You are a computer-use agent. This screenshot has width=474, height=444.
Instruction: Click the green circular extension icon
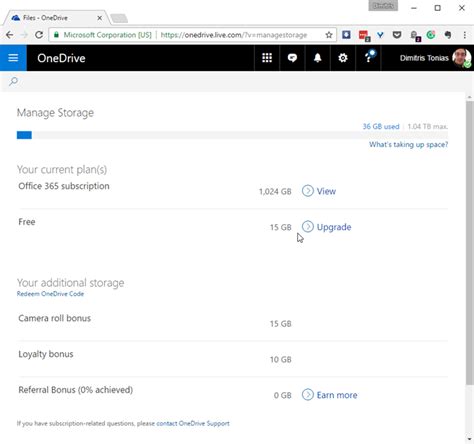431,35
